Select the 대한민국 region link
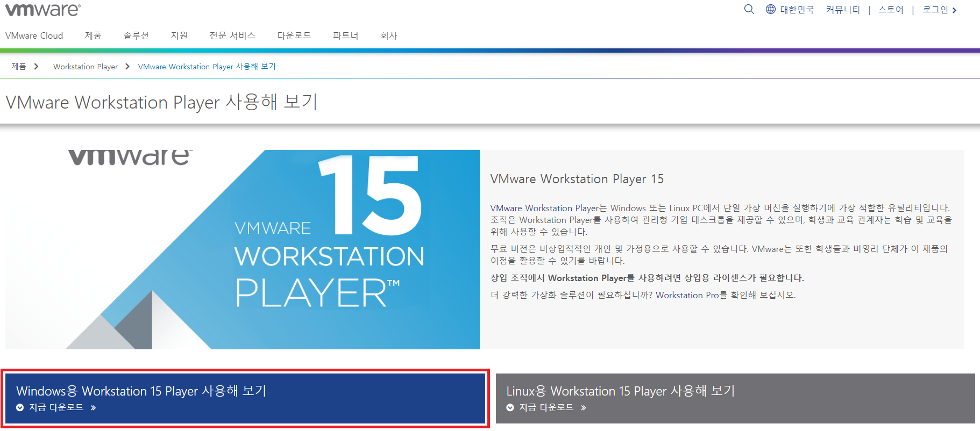 tap(797, 10)
